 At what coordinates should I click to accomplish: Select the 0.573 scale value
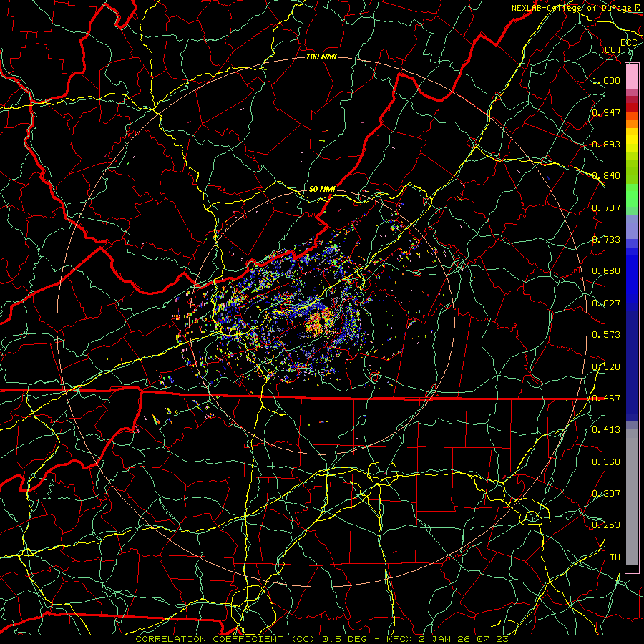tap(606, 335)
